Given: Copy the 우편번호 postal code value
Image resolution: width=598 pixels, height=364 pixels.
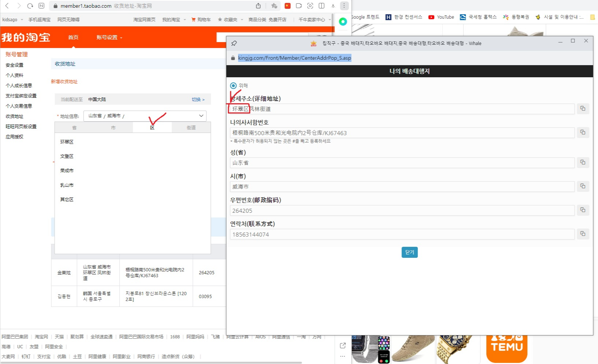Looking at the screenshot, I should 583,210.
